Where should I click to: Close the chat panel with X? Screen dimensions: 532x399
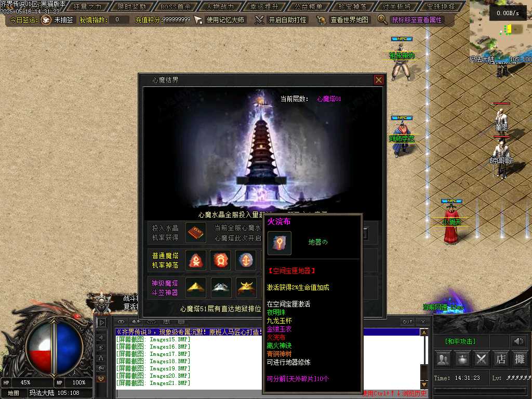(423, 322)
